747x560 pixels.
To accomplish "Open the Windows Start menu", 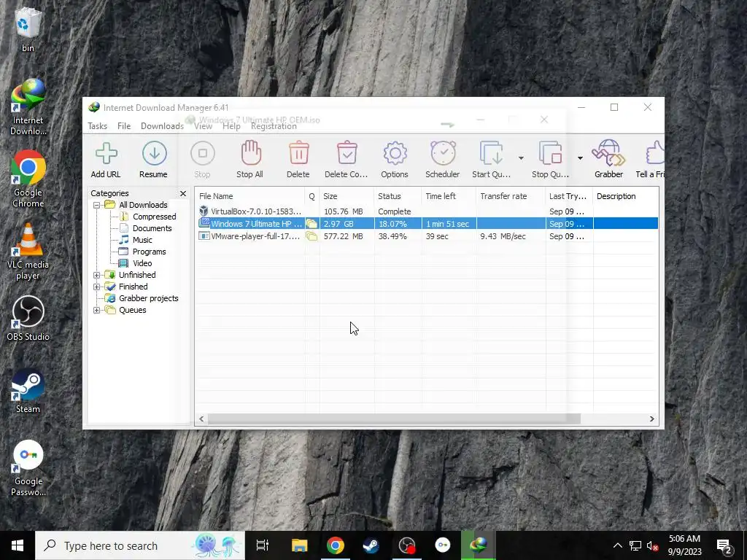I will [18, 545].
